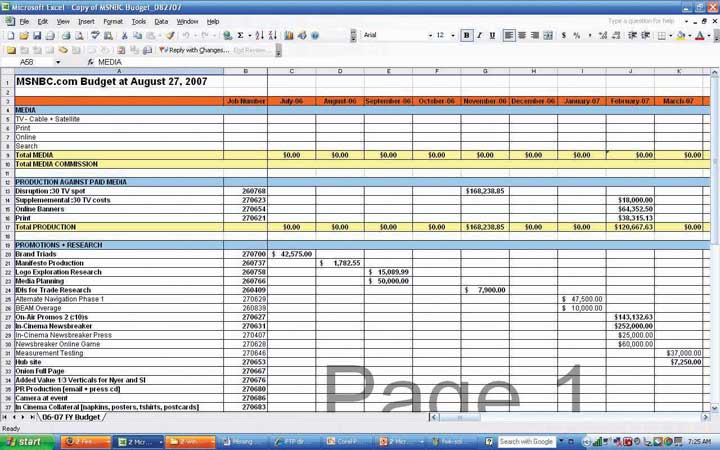720x450 pixels.
Task: Go to last sheet tab arrow
Action: coord(32,417)
